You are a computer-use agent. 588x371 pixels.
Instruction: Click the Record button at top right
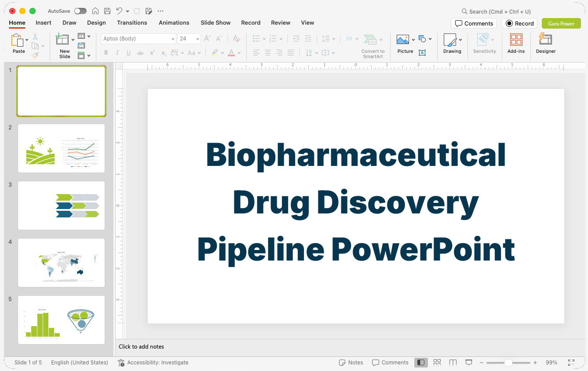click(x=519, y=23)
